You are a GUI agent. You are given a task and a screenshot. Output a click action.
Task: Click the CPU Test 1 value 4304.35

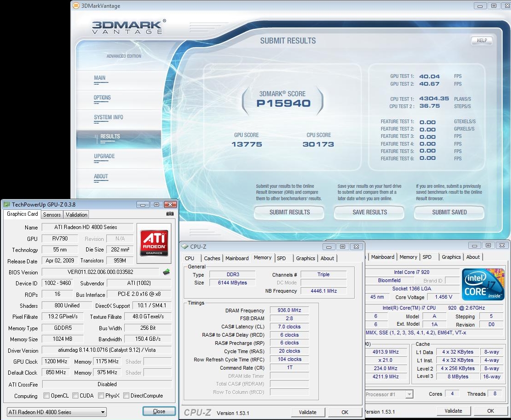click(434, 98)
